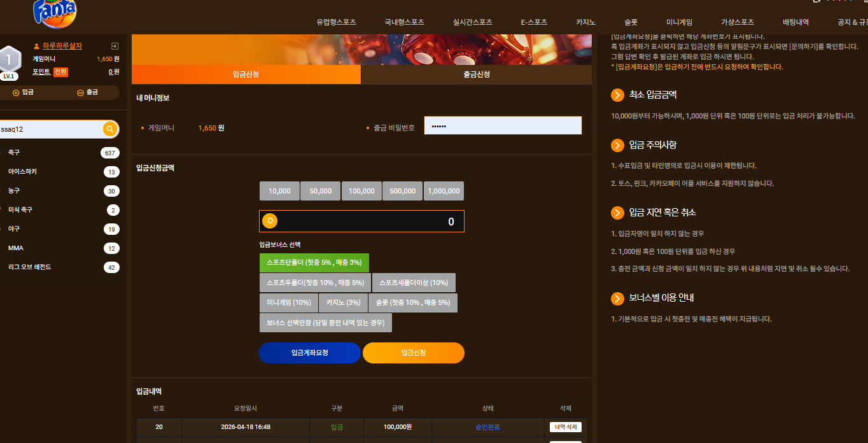Select the 카지노 (3%) bonus option

tap(344, 303)
